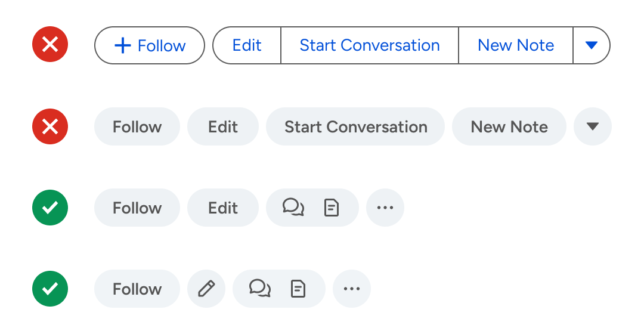
Task: Open ellipsis menu in row with text Edit button
Action: click(x=385, y=208)
